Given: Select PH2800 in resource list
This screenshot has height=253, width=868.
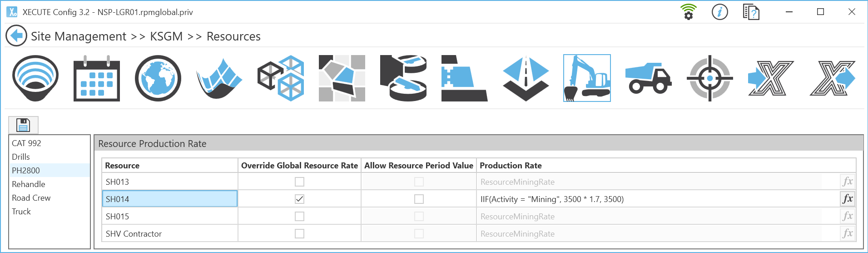Looking at the screenshot, I should tap(50, 170).
